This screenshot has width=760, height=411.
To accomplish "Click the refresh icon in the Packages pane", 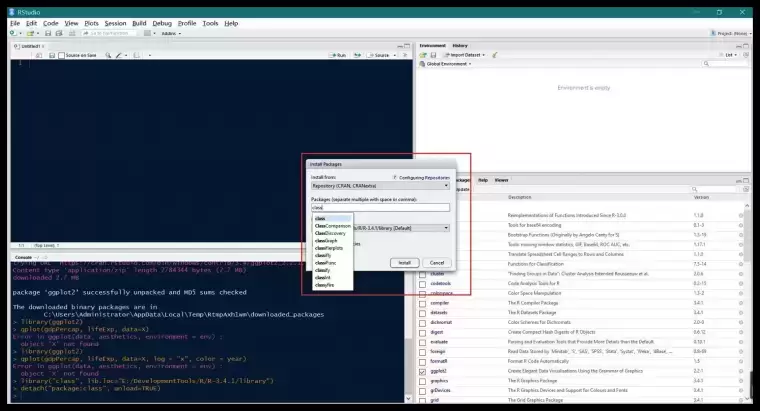I will tap(746, 189).
